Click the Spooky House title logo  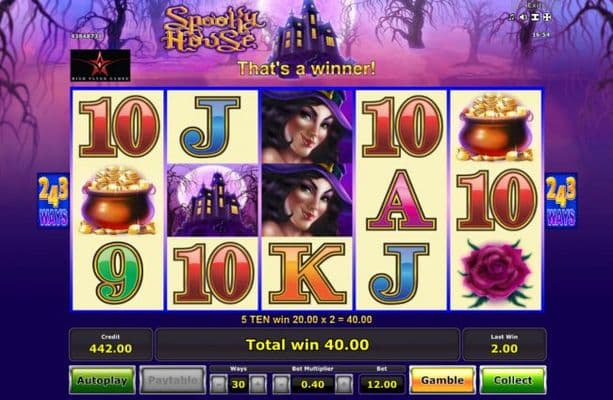[x=213, y=29]
